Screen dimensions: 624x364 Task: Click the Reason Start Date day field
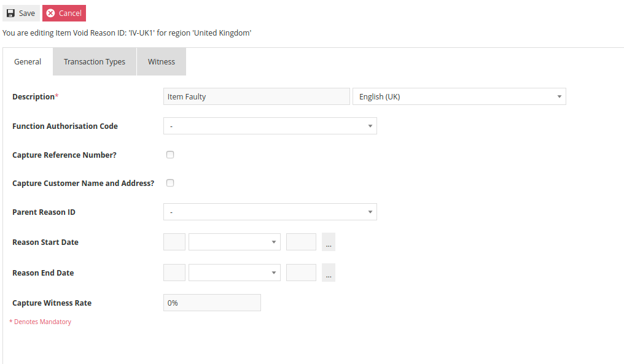174,242
